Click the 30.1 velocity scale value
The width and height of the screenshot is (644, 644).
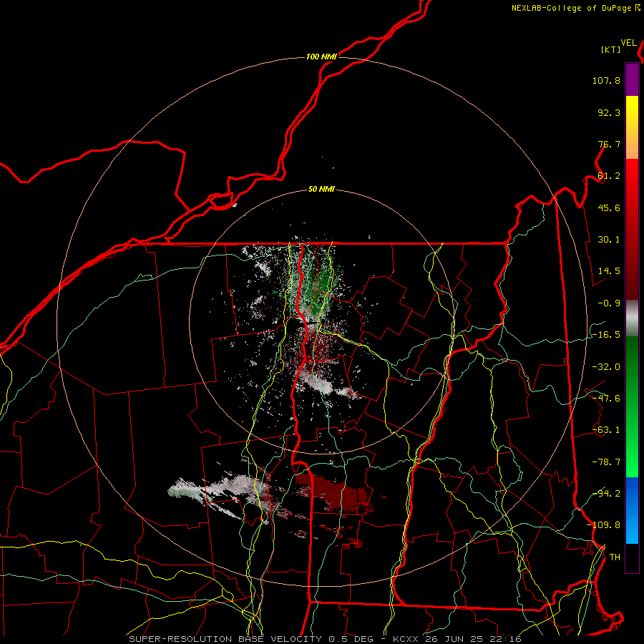tap(609, 240)
